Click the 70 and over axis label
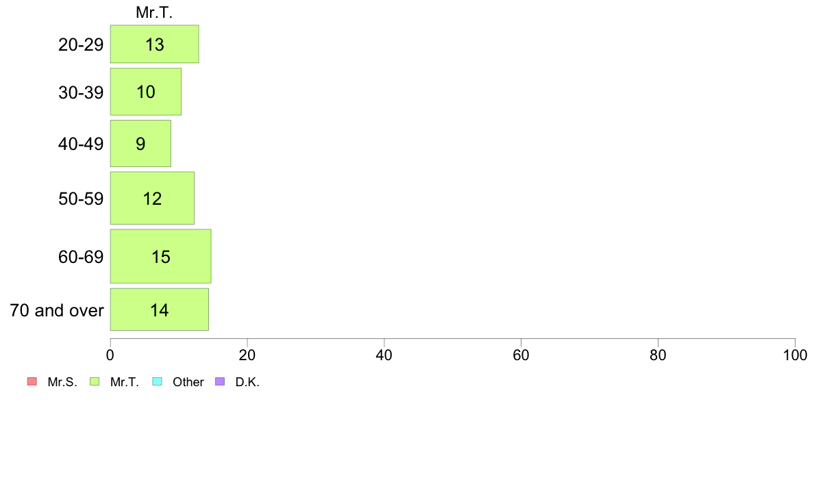The image size is (814, 504). pyautogui.click(x=57, y=310)
